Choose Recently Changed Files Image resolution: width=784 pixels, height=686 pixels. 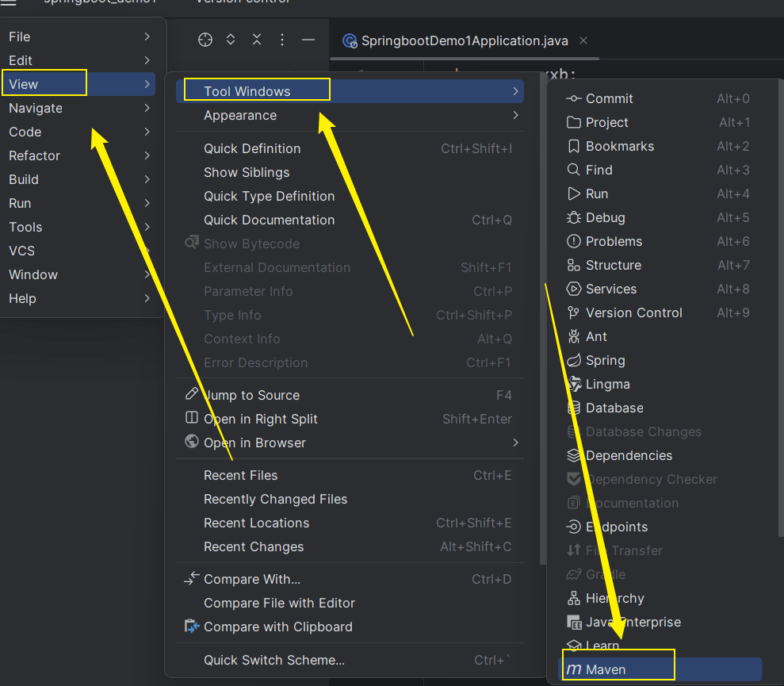[350, 500]
